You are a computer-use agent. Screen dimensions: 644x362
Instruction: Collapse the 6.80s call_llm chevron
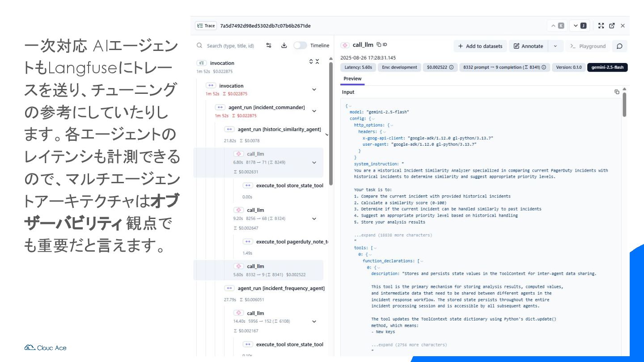coord(314,163)
